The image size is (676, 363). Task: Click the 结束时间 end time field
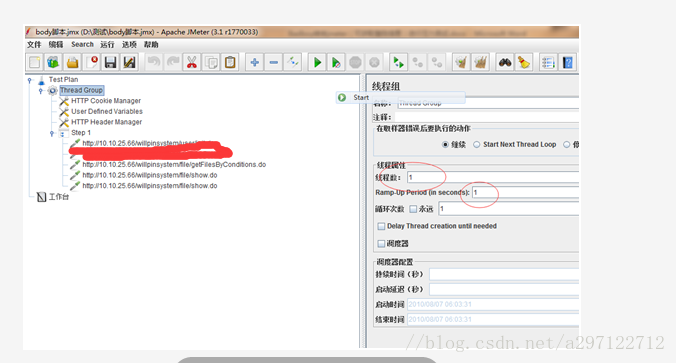coord(493,319)
